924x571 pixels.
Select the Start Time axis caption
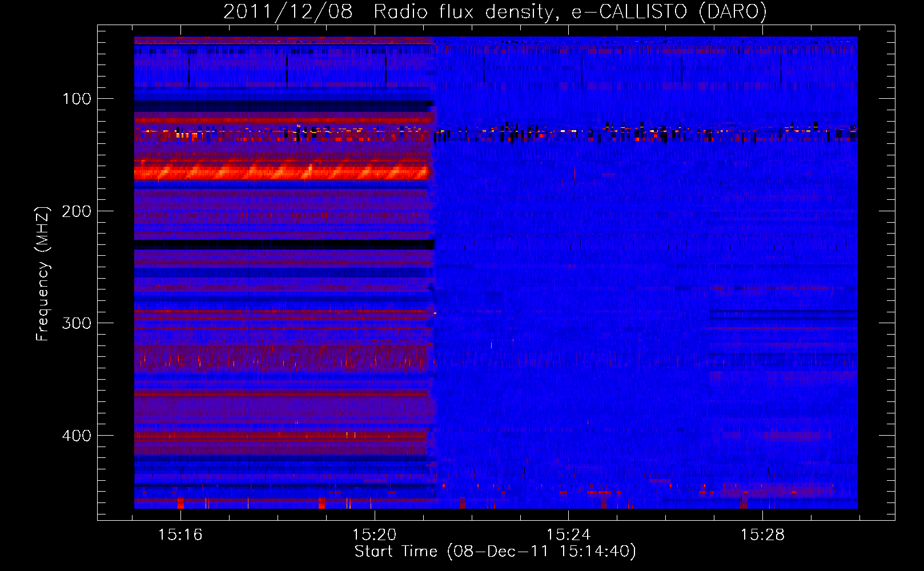pyautogui.click(x=495, y=552)
